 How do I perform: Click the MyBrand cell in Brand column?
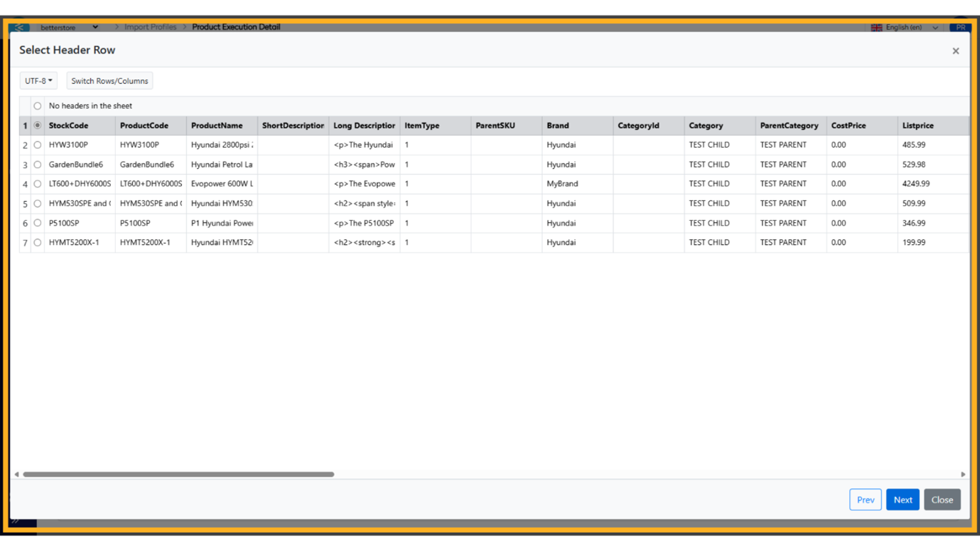tap(562, 184)
